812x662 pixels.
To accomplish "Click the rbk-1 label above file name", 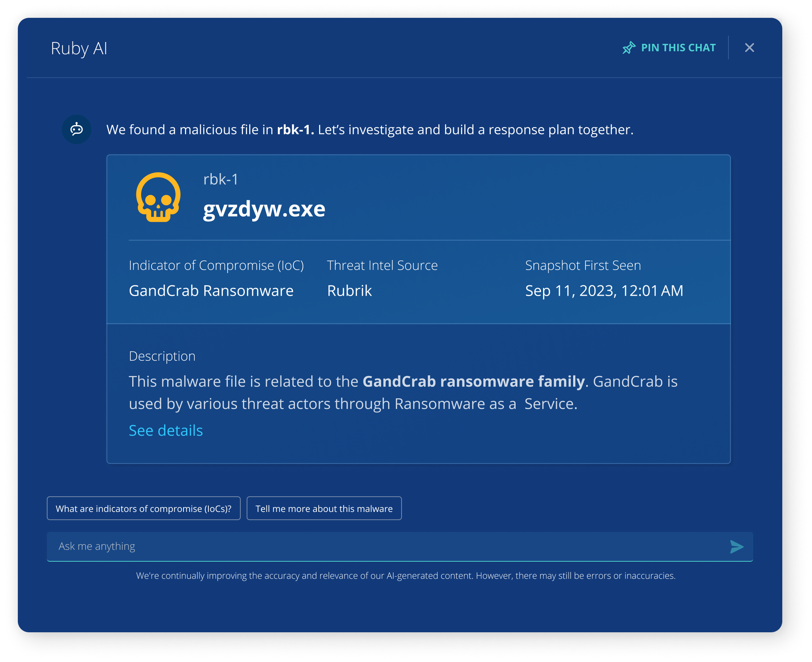I will pyautogui.click(x=221, y=179).
